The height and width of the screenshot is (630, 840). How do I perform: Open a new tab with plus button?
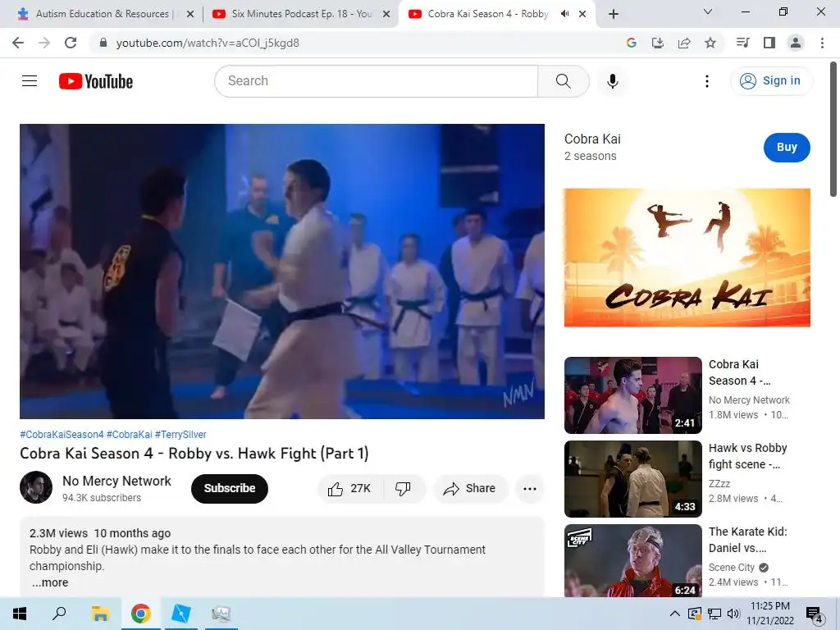[614, 14]
